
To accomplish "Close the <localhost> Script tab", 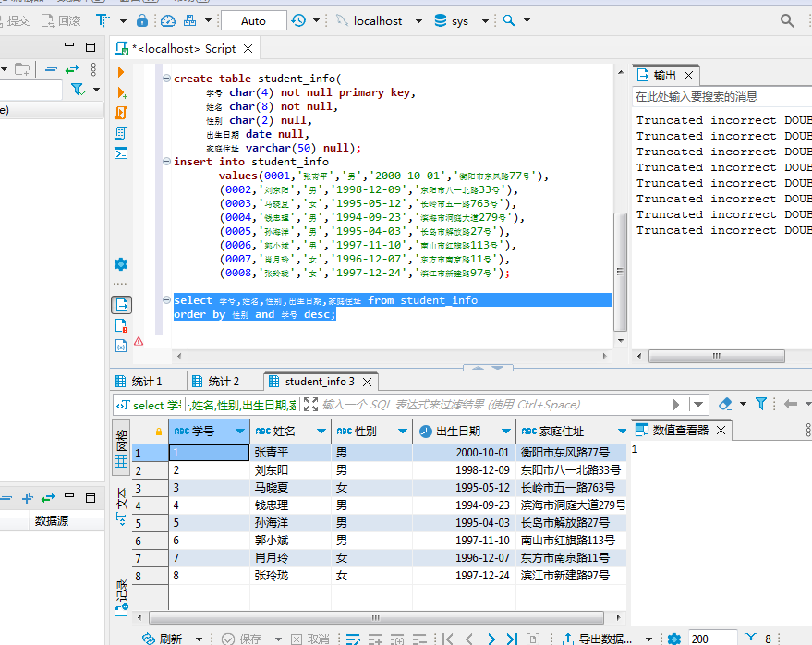I will 248,49.
